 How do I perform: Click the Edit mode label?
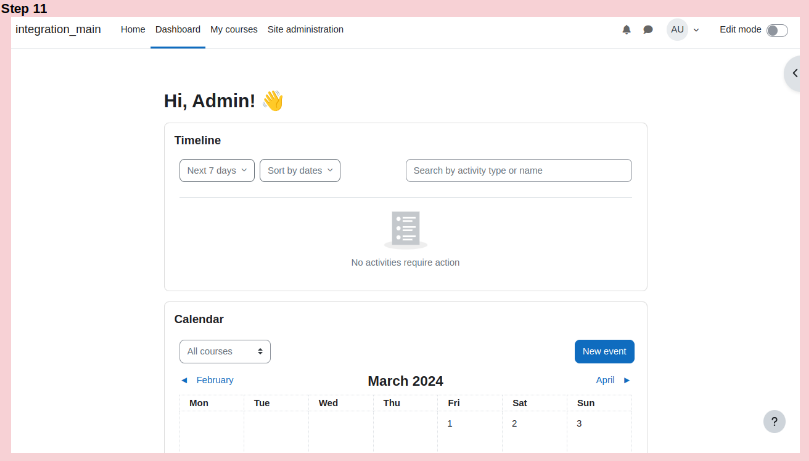coord(740,30)
